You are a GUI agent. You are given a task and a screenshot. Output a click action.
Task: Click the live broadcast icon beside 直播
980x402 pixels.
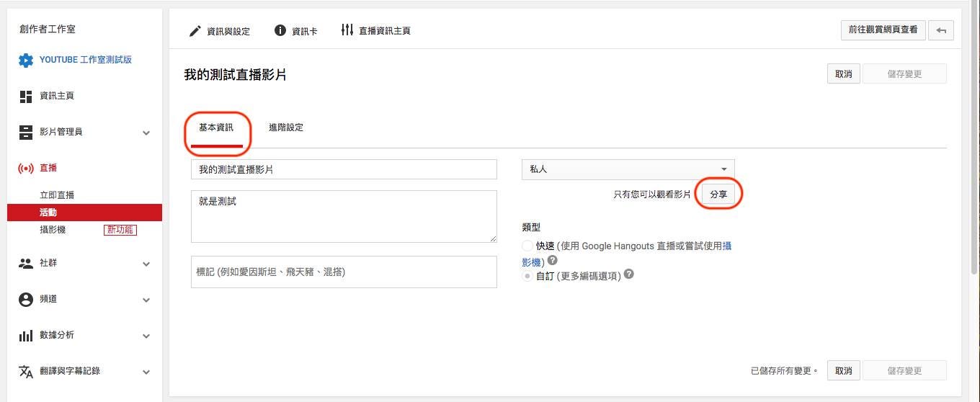26,168
